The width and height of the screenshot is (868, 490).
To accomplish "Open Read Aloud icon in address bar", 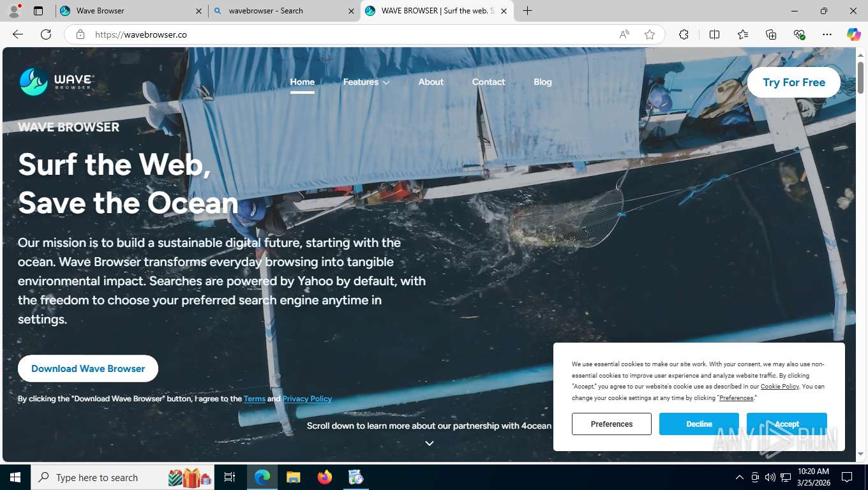I will pyautogui.click(x=624, y=34).
